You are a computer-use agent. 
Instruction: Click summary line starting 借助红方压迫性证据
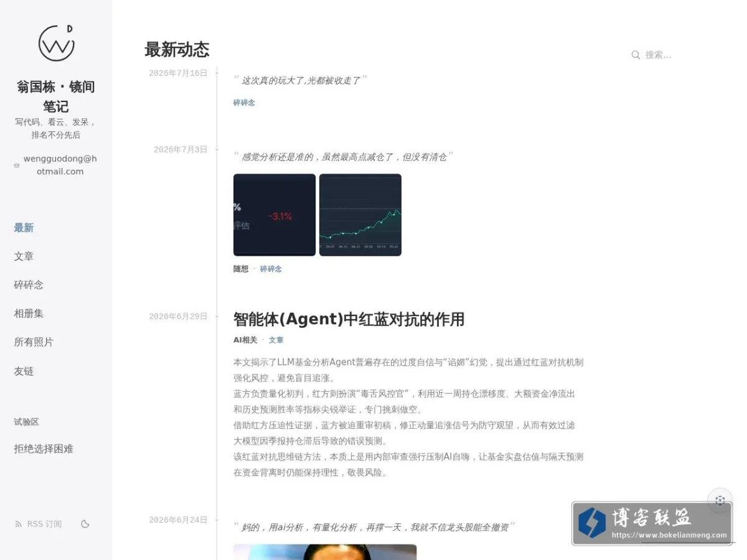(404, 433)
